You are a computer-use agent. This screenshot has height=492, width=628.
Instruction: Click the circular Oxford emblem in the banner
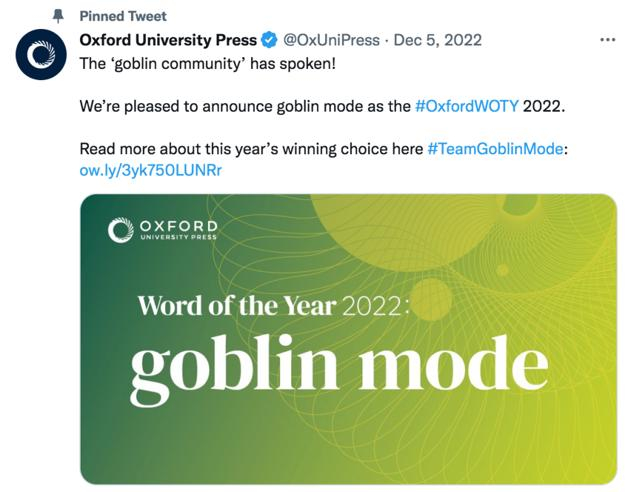coord(120,231)
